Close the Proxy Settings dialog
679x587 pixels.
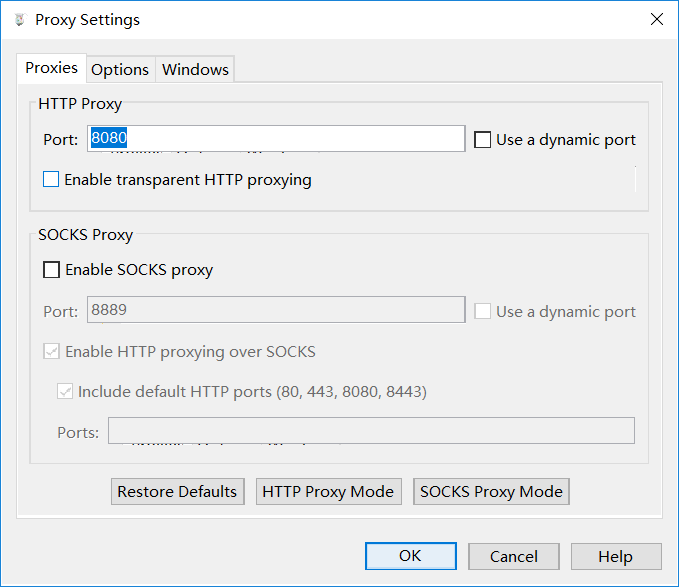[656, 19]
